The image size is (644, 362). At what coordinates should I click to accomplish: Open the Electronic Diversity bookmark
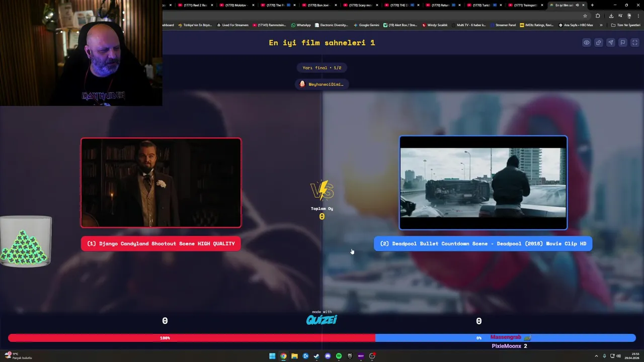pyautogui.click(x=331, y=25)
